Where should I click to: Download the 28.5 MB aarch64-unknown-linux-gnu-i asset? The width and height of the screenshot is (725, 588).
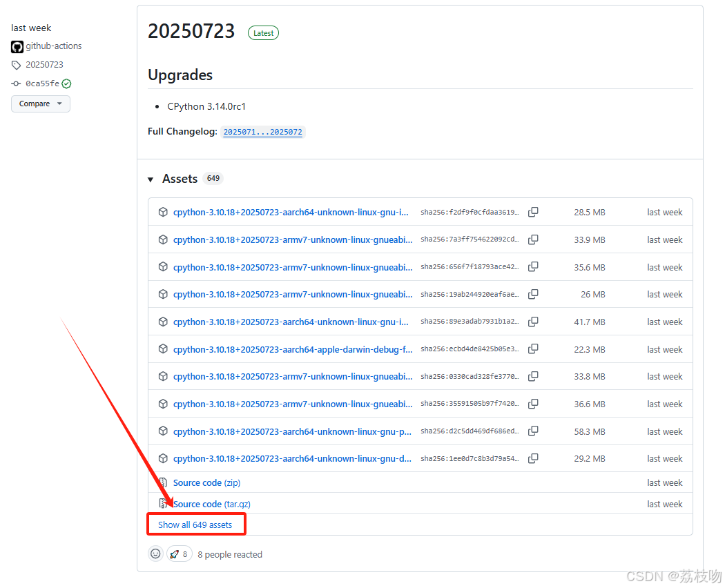(291, 212)
